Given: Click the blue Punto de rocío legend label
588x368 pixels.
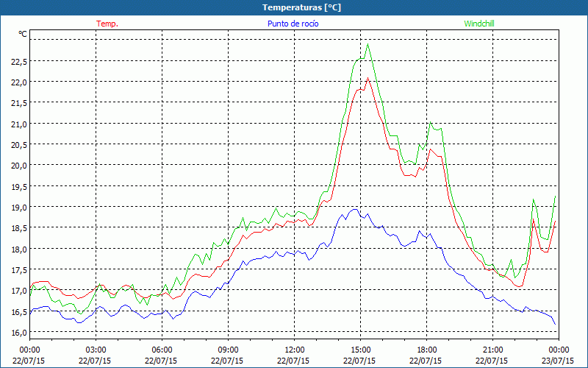Looking at the screenshot, I should point(293,24).
